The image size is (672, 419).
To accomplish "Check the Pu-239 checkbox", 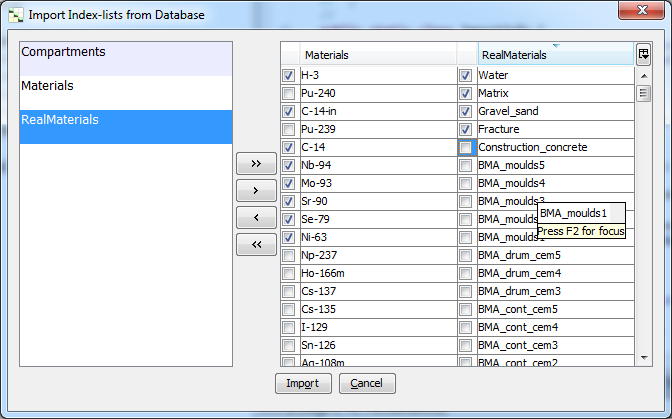I will 288,130.
